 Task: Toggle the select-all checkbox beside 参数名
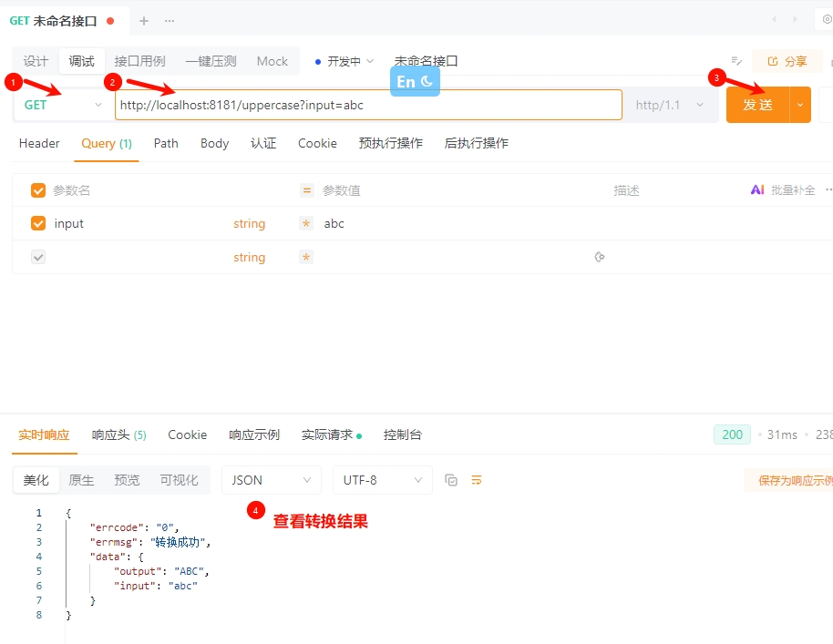point(38,190)
